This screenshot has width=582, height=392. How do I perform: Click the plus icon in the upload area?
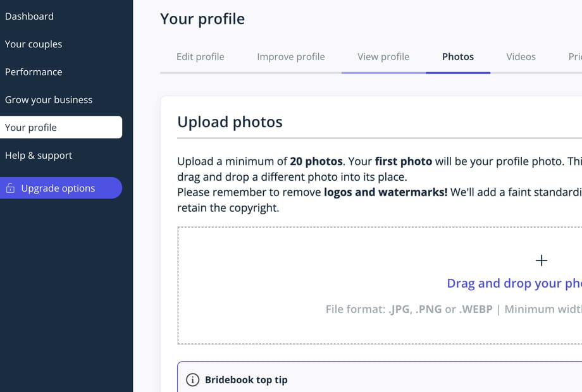tap(541, 260)
